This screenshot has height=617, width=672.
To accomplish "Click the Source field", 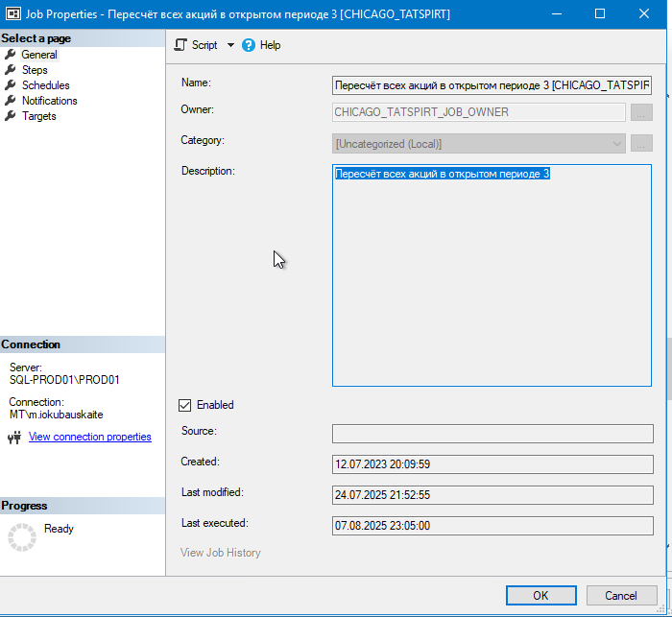I will 492,434.
